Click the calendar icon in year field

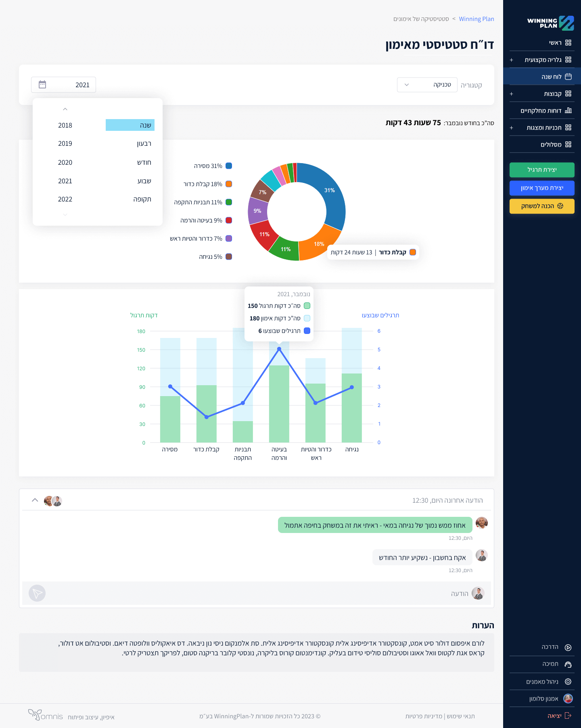42,85
